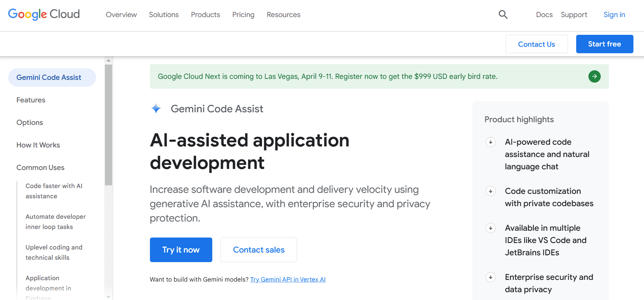The height and width of the screenshot is (300, 644).
Task: Click the Google Cloud Next announcement text
Action: tap(327, 76)
